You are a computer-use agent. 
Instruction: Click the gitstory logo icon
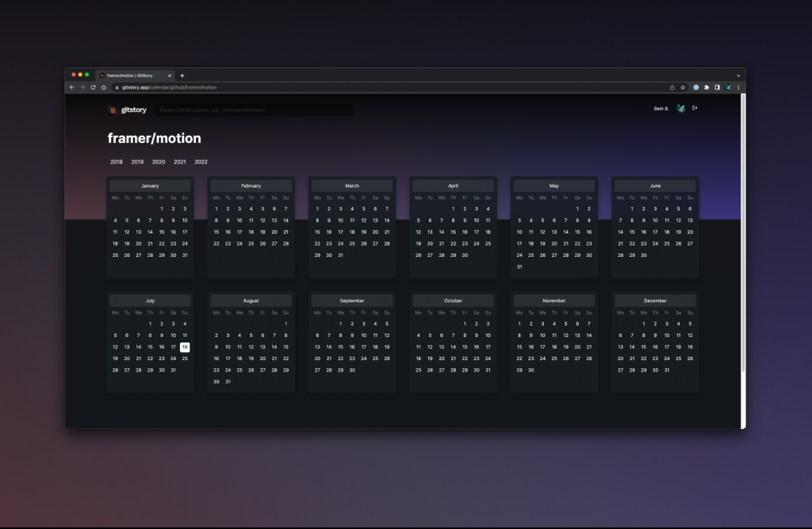click(x=113, y=109)
